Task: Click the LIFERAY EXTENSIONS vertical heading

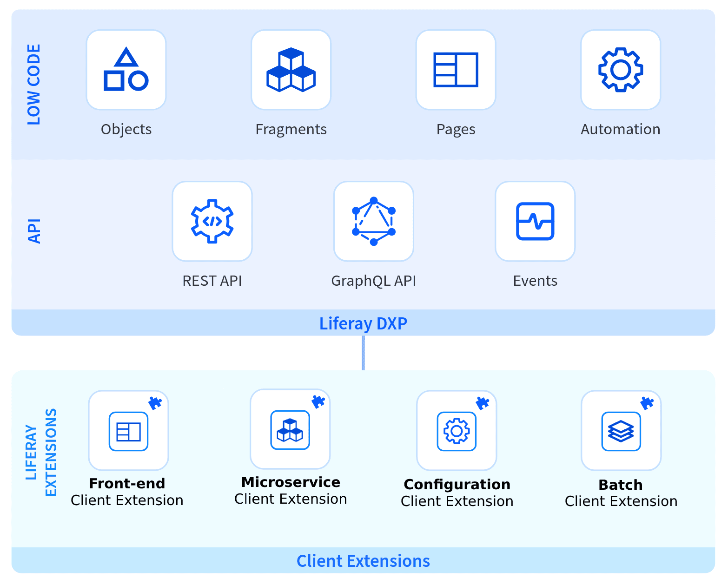Action: coord(41,453)
